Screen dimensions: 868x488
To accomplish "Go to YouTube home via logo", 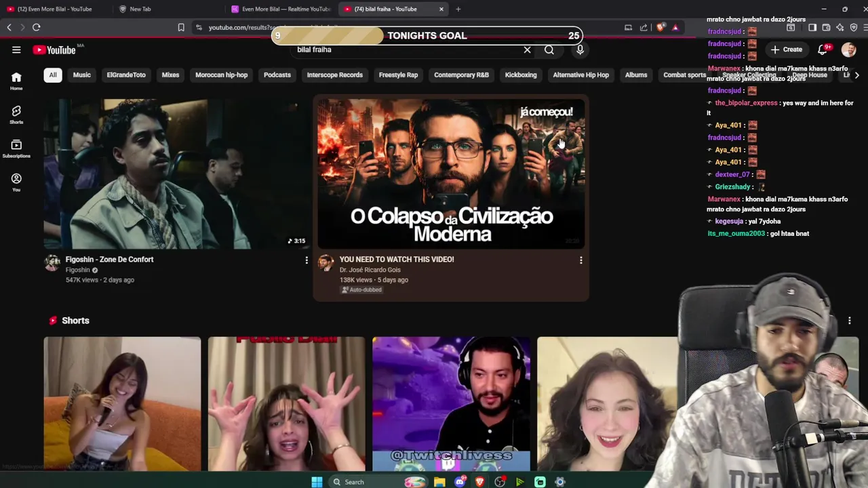I will pyautogui.click(x=54, y=49).
